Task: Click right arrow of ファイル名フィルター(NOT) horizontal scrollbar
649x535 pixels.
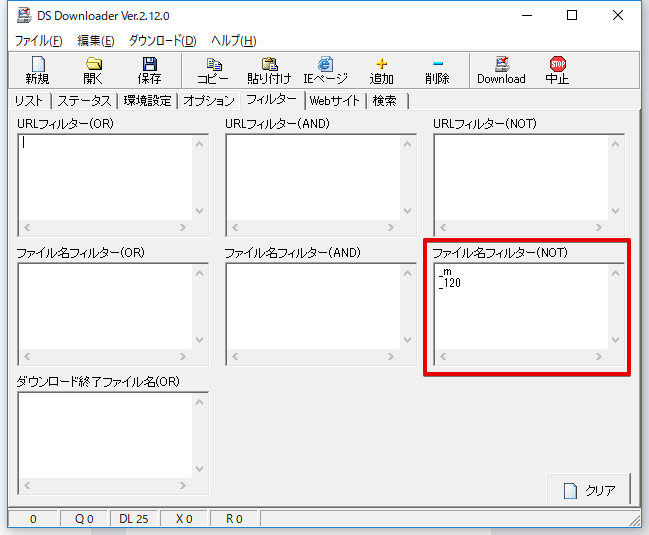Action: point(599,356)
